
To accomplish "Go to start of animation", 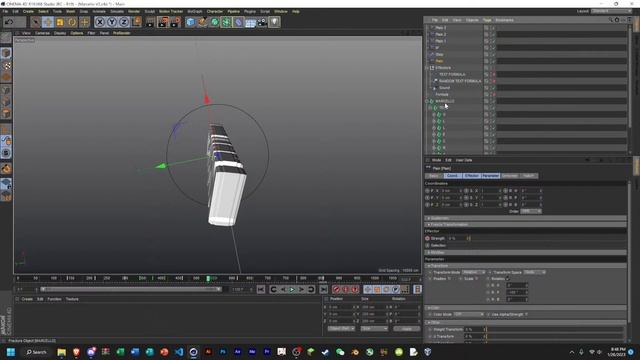I will click(x=261, y=289).
